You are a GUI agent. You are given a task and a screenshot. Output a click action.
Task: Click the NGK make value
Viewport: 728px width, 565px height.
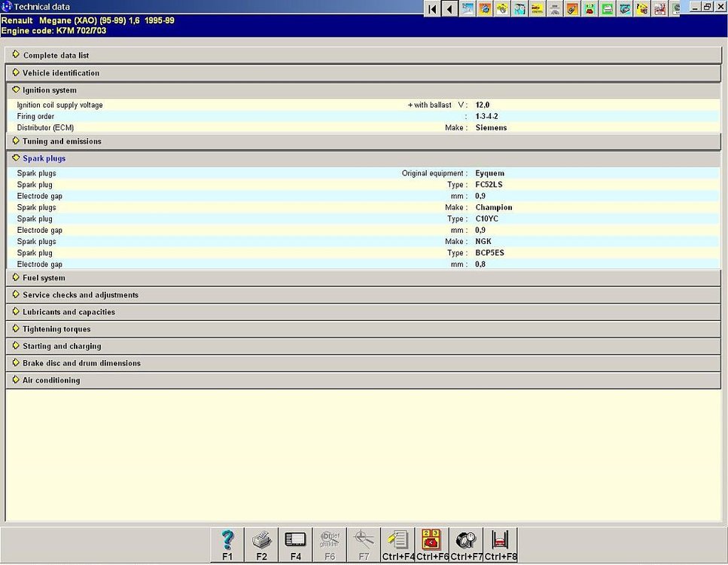click(x=483, y=242)
